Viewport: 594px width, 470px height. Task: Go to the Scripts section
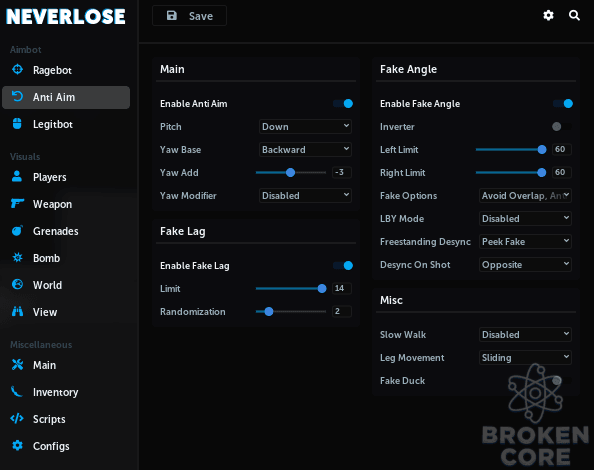(49, 419)
